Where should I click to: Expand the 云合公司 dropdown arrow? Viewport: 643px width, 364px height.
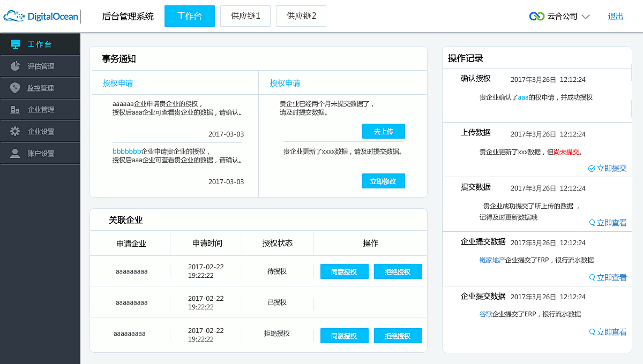coord(586,17)
